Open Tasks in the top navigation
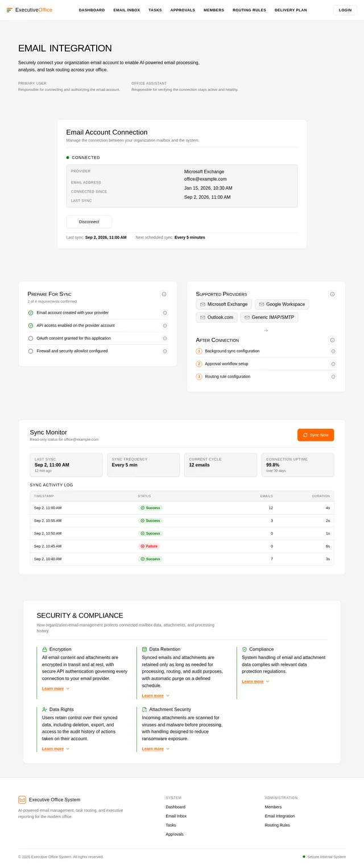Image resolution: width=364 pixels, height=868 pixels. tap(155, 10)
